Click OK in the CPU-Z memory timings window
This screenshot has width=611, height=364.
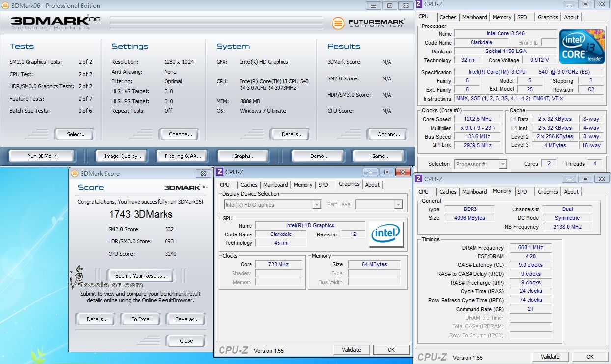click(x=590, y=357)
